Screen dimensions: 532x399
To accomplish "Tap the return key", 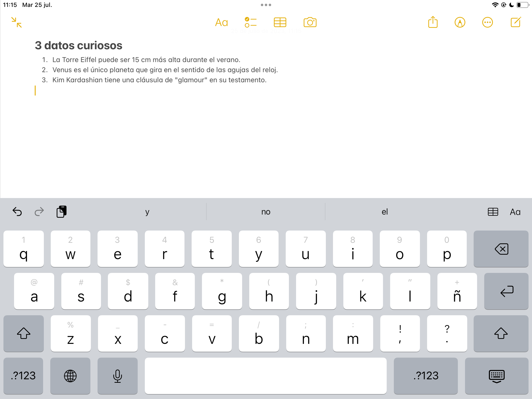I will (506, 291).
